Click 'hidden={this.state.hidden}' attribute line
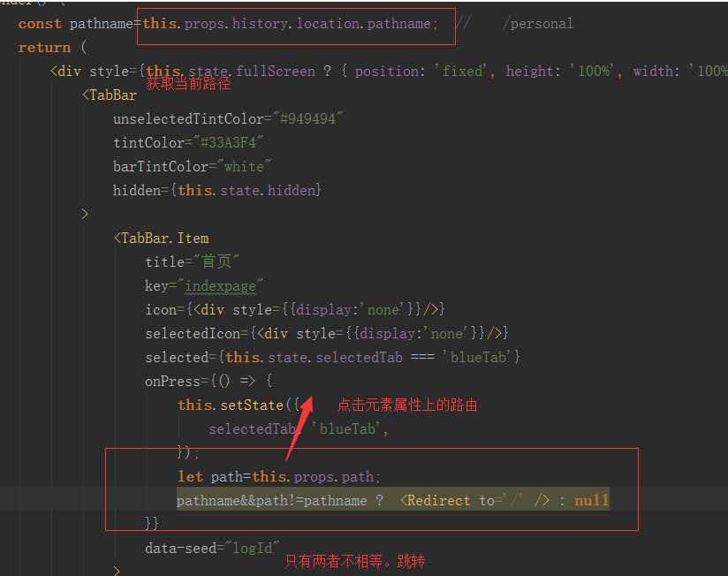Image resolution: width=728 pixels, height=576 pixels. pos(216,190)
